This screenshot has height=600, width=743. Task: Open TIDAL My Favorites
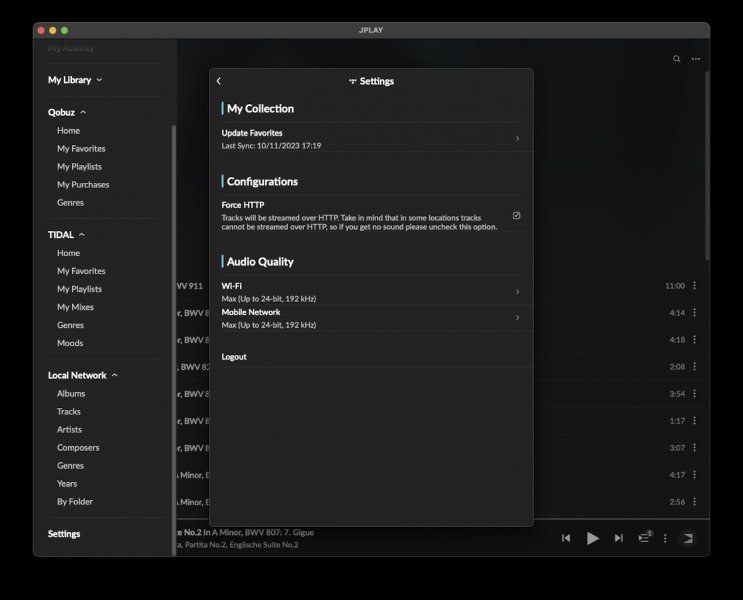(x=81, y=271)
